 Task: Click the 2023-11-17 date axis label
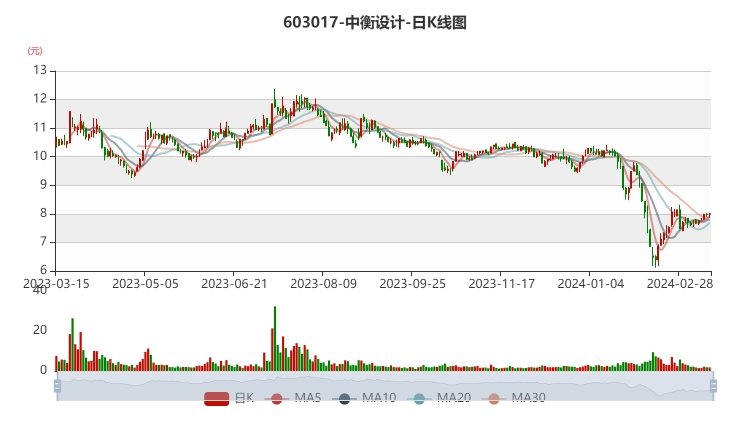[501, 284]
